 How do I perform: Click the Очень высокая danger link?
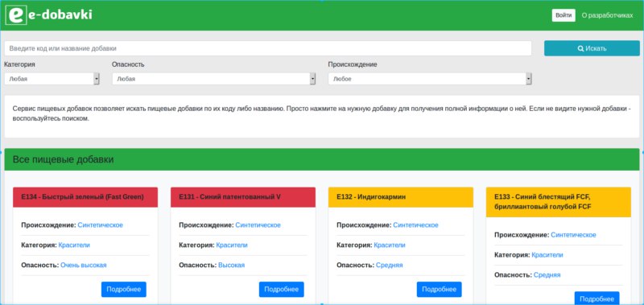(x=84, y=266)
